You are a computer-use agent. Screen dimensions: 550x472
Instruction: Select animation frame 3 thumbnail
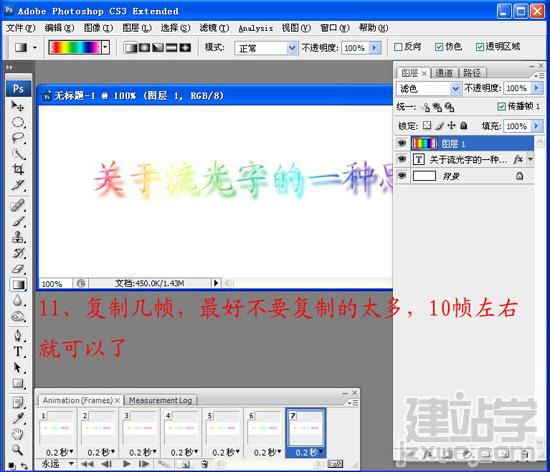[139, 428]
